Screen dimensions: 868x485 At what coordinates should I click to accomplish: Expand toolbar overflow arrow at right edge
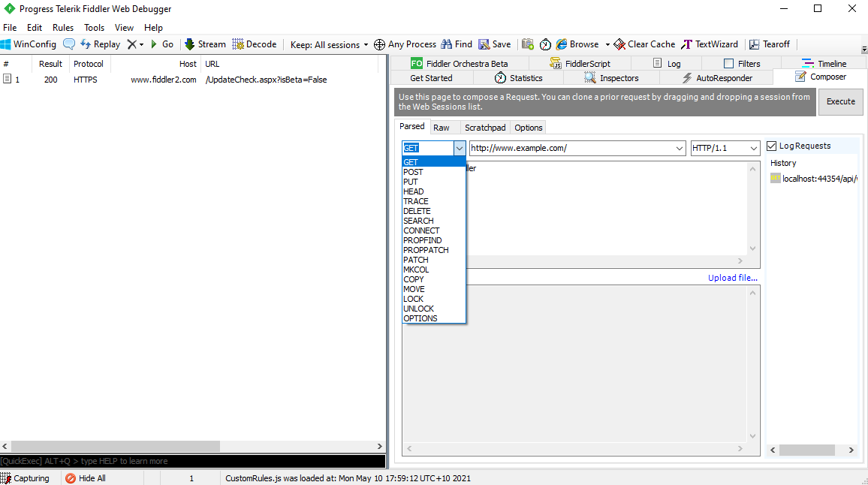click(864, 50)
